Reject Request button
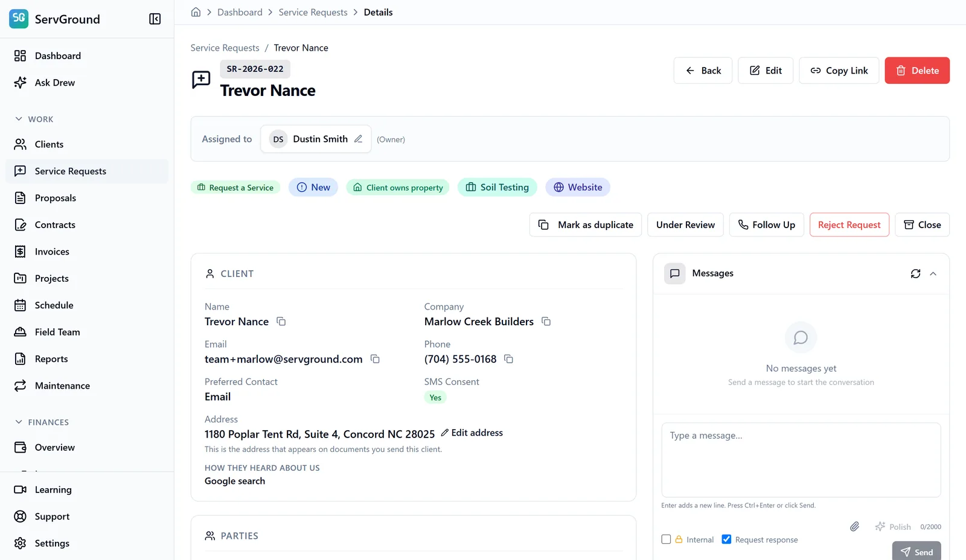Screen dimensions: 966x560 click(849, 225)
